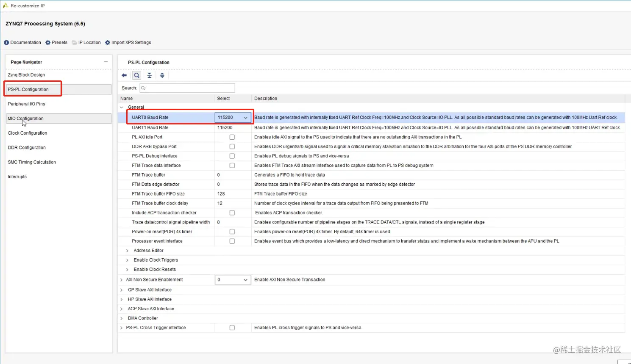631x364 pixels.
Task: Expand HP Slave AXI Interface
Action: coord(122,299)
